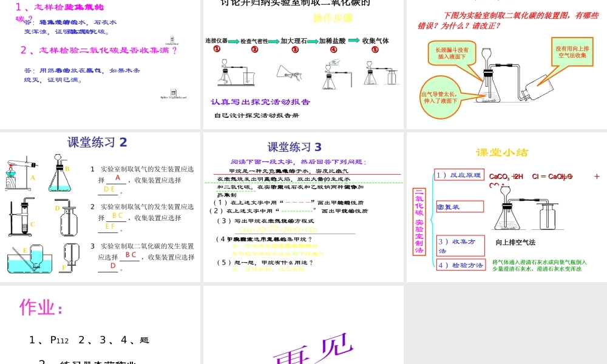Click apparatus C test tube on stand
The image size is (607, 364).
tap(22, 217)
